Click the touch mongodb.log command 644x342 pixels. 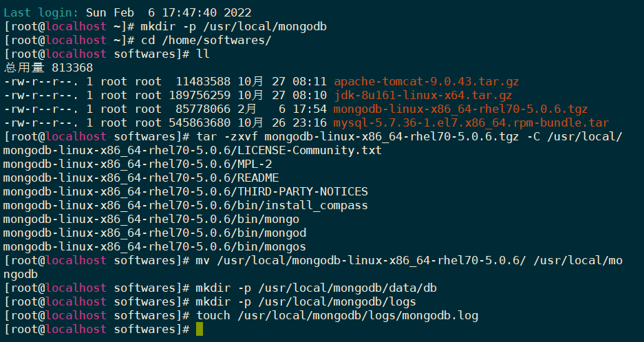(x=337, y=316)
